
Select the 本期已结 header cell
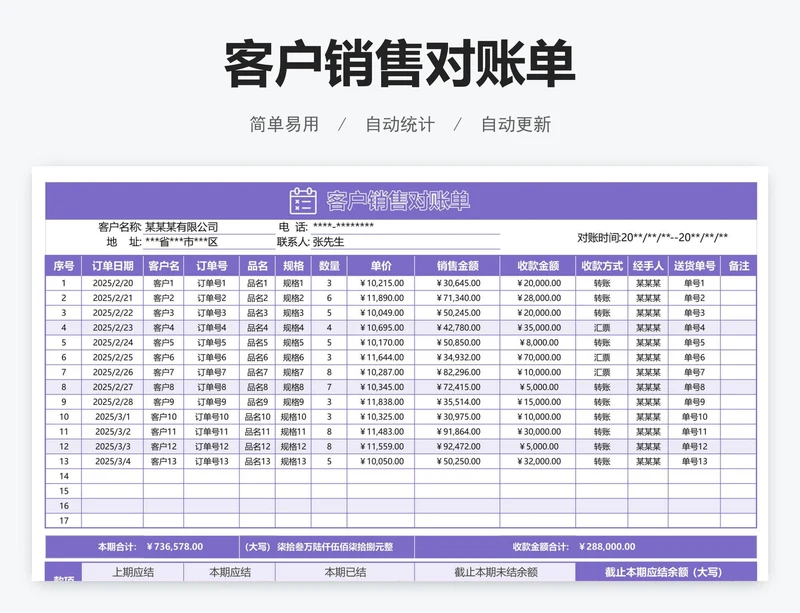pyautogui.click(x=345, y=572)
